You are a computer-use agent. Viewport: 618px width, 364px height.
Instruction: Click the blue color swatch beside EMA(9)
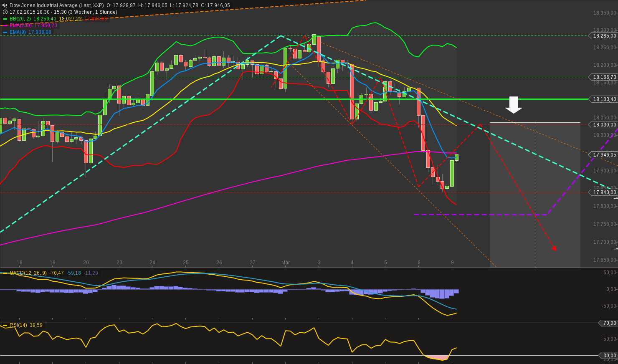click(5, 32)
